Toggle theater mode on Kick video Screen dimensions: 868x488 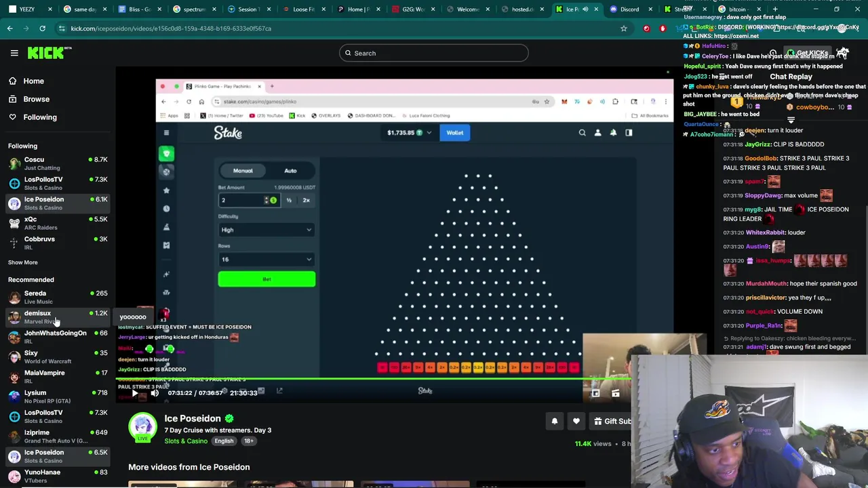coord(616,393)
